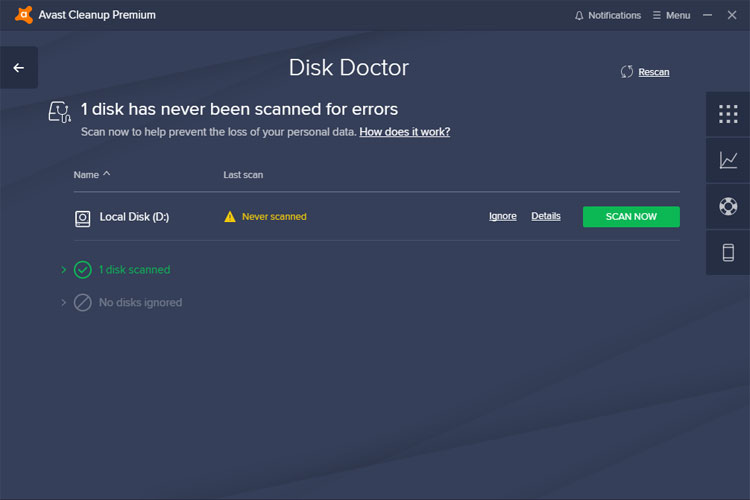Image resolution: width=750 pixels, height=500 pixels.
Task: Click the green checkmark circle icon
Action: (83, 270)
